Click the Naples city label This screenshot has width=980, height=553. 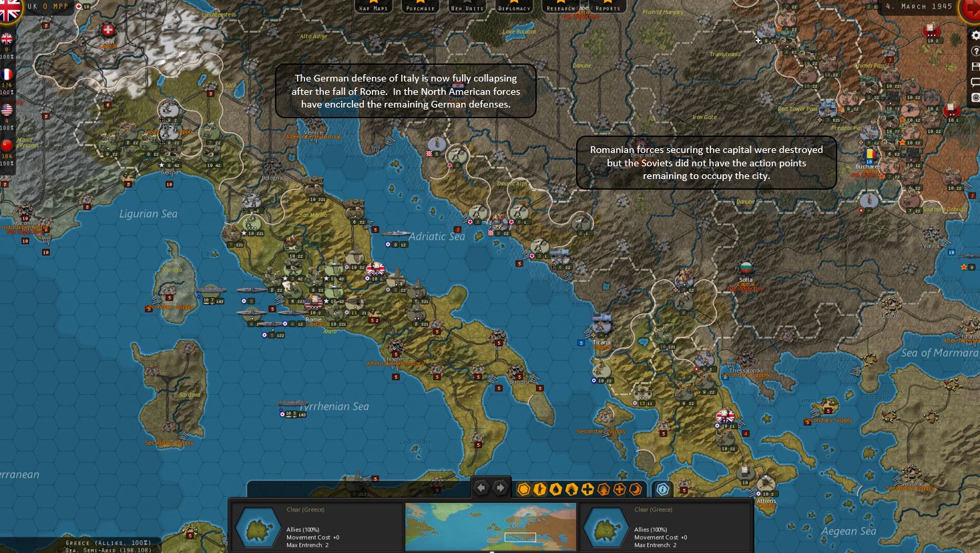click(x=396, y=359)
